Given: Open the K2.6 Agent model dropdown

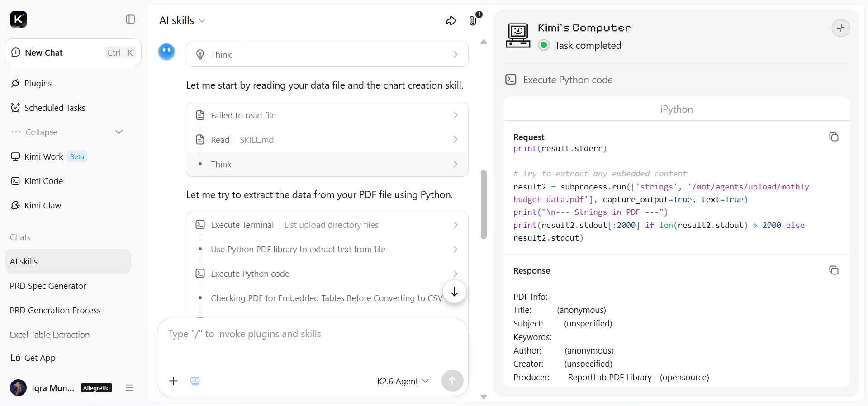Looking at the screenshot, I should coord(403,381).
